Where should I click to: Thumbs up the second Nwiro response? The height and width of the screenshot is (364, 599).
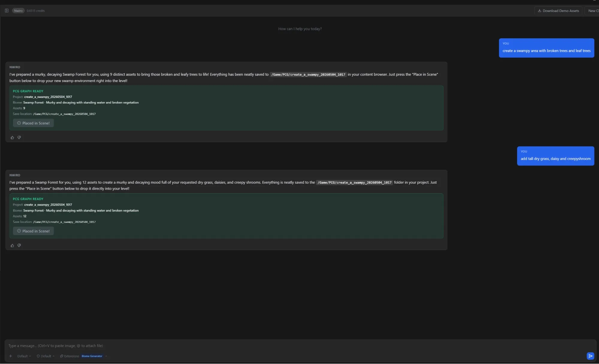pyautogui.click(x=12, y=245)
